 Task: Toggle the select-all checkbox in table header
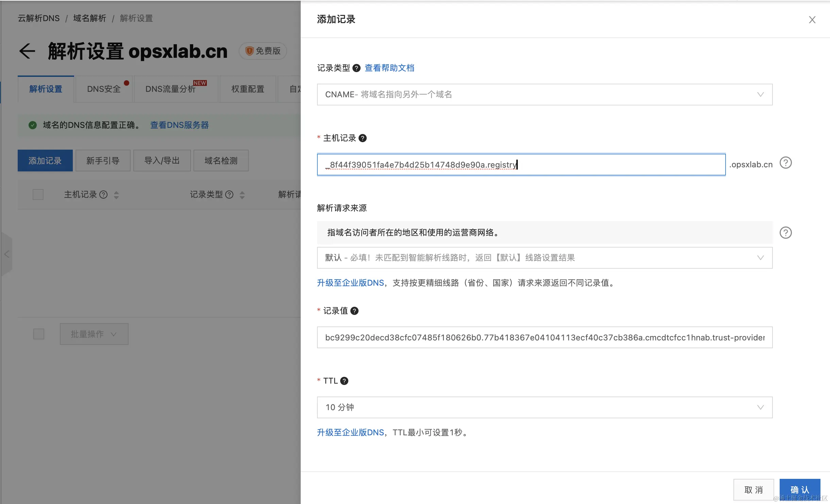click(x=38, y=194)
